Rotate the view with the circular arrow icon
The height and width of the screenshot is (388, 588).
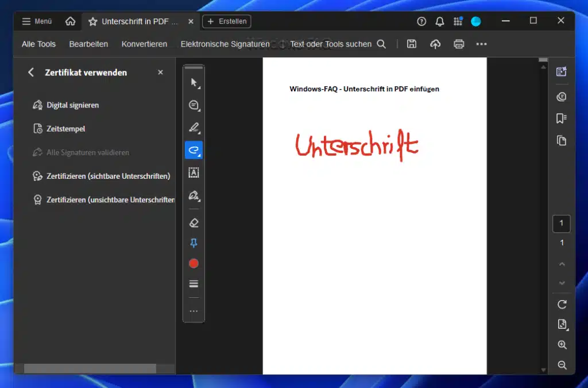[562, 304]
